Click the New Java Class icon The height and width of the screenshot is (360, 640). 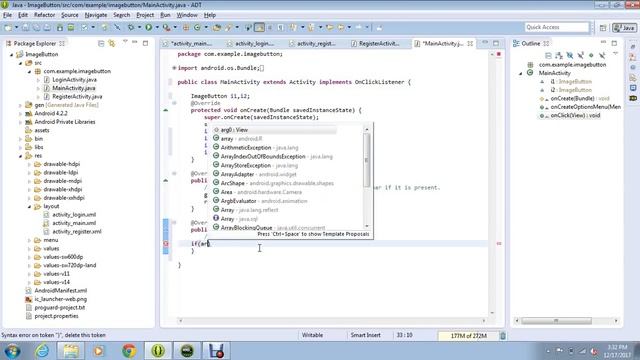click(x=197, y=27)
